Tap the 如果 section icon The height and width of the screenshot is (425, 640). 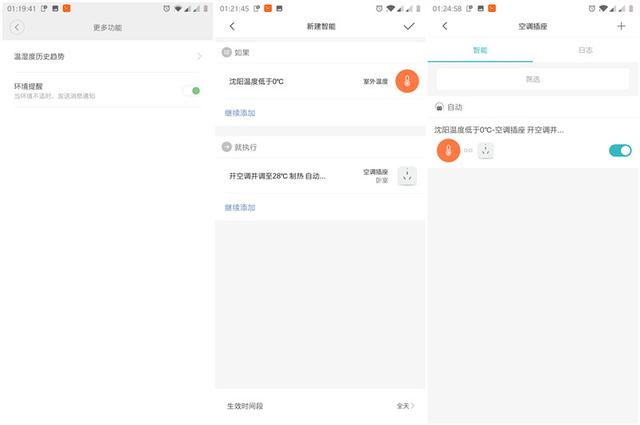click(227, 52)
